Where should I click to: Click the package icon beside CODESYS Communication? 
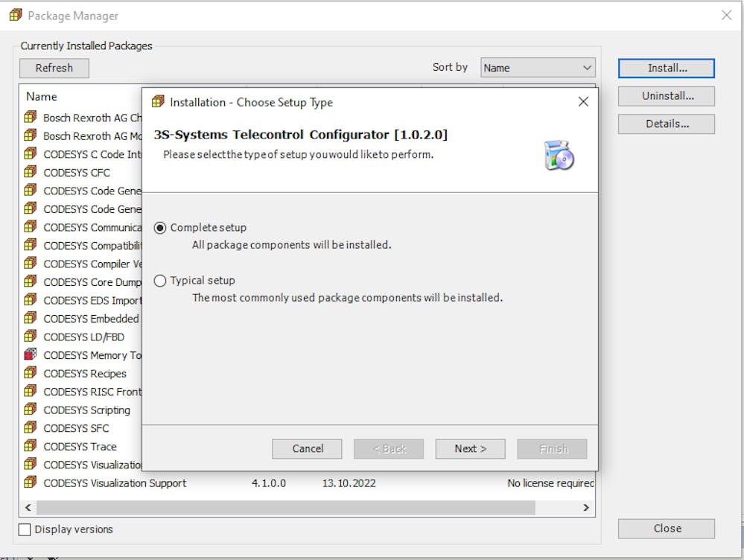(30, 226)
